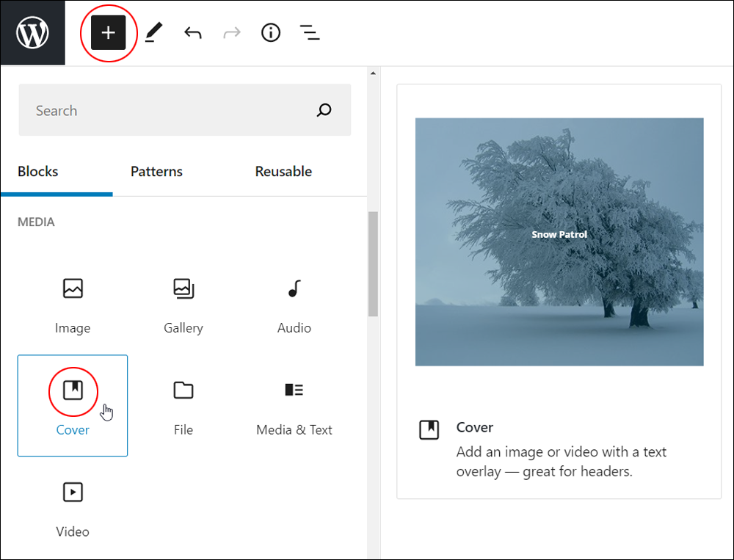The image size is (734, 560).
Task: Select the pencil Tools icon
Action: 153,33
